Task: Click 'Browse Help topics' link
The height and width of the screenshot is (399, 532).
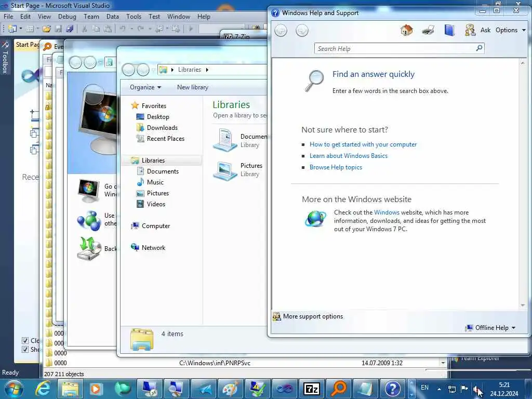Action: (336, 167)
